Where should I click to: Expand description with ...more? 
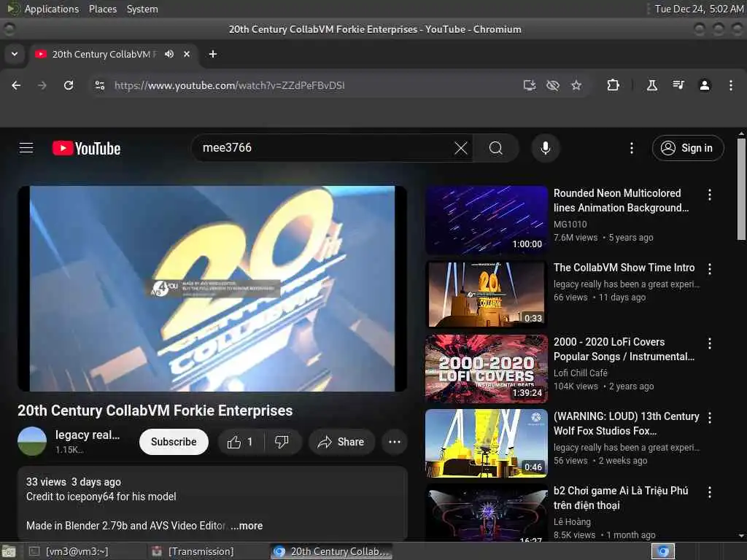247,526
